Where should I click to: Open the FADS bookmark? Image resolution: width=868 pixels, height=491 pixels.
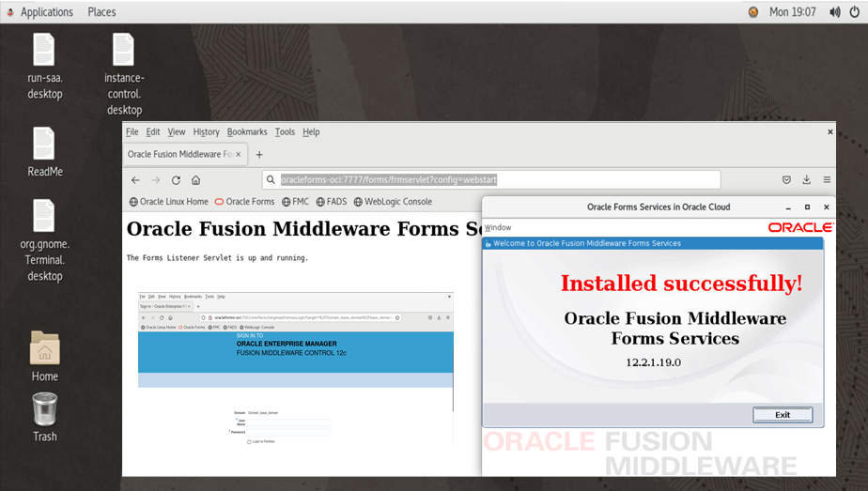tap(332, 202)
